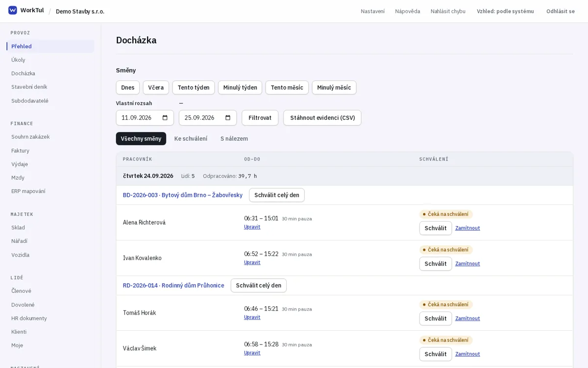
Task: Click the Demo Stavby s.r.o. company name
Action: click(x=80, y=11)
